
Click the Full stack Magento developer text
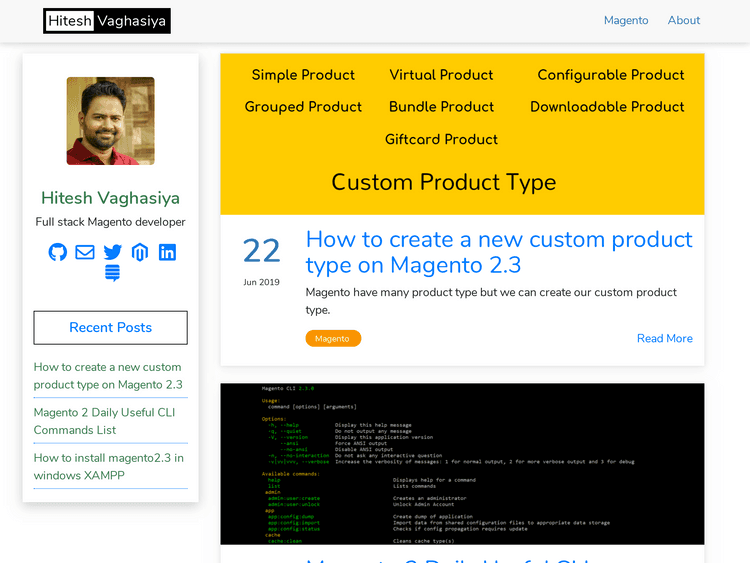click(110, 222)
